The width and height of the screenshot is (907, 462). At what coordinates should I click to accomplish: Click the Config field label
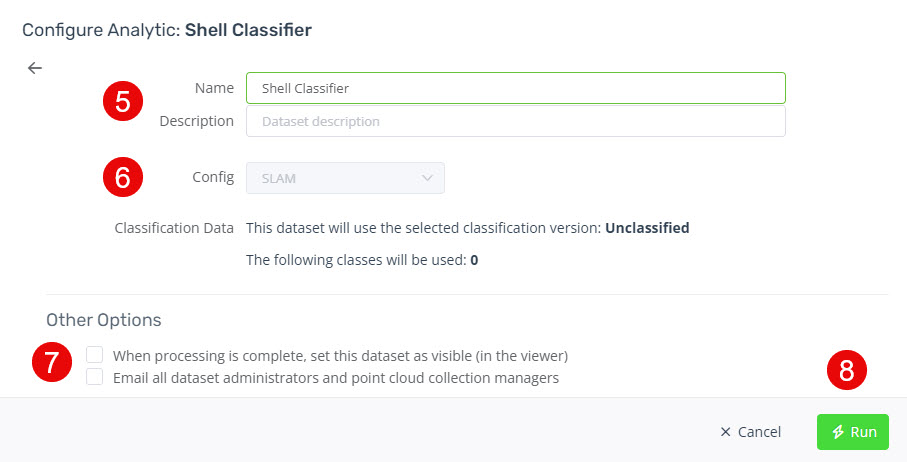(213, 177)
